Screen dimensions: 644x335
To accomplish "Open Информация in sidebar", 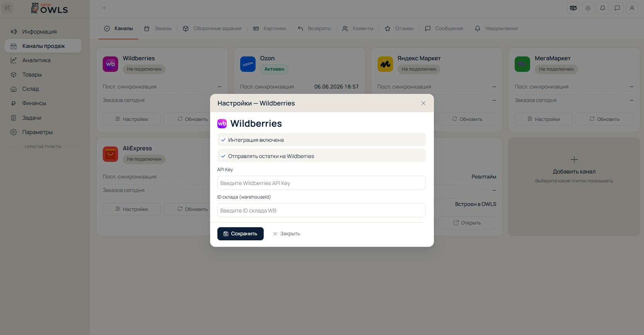I will tap(43, 32).
